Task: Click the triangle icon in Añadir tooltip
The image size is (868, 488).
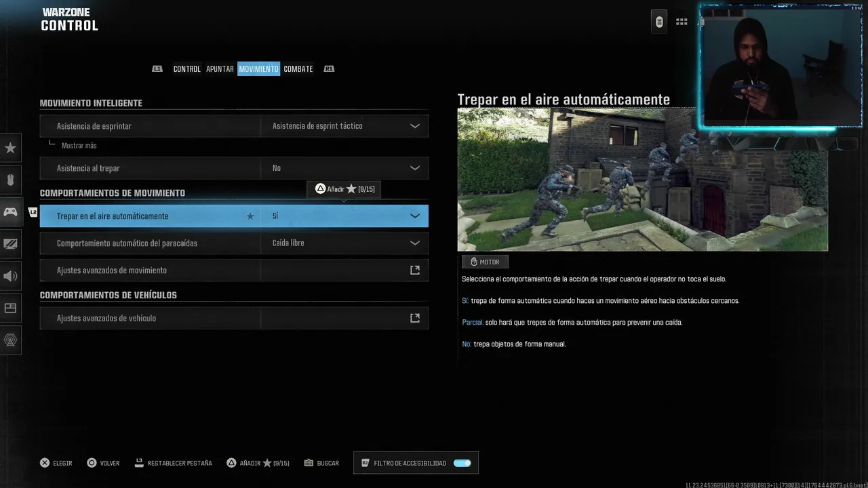Action: pyautogui.click(x=320, y=189)
